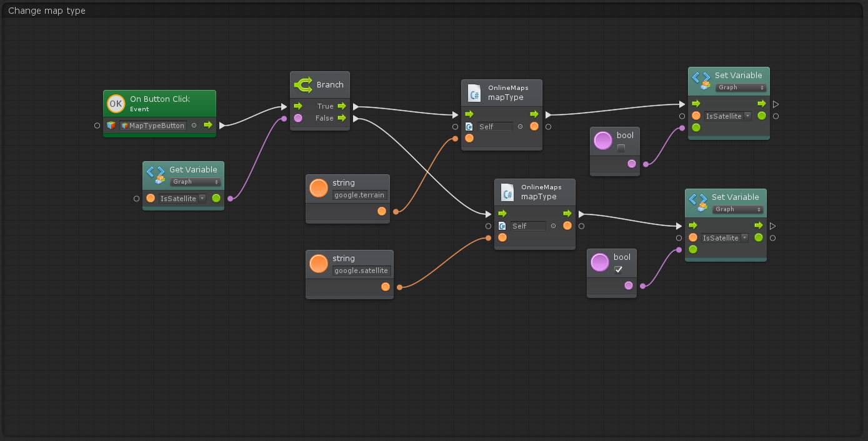The height and width of the screenshot is (441, 868).
Task: Click the Branch input flow arrow
Action: [x=298, y=106]
